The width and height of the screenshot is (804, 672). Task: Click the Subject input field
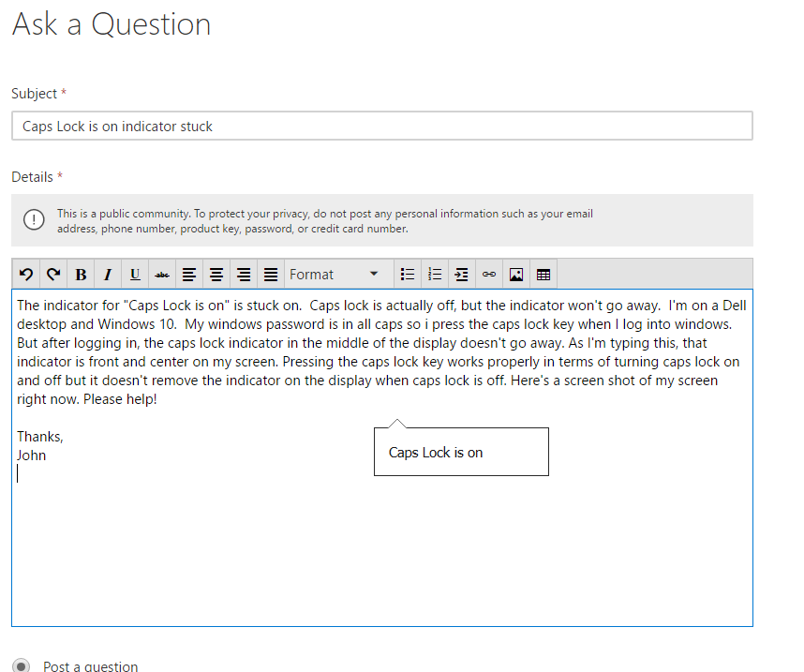[382, 126]
